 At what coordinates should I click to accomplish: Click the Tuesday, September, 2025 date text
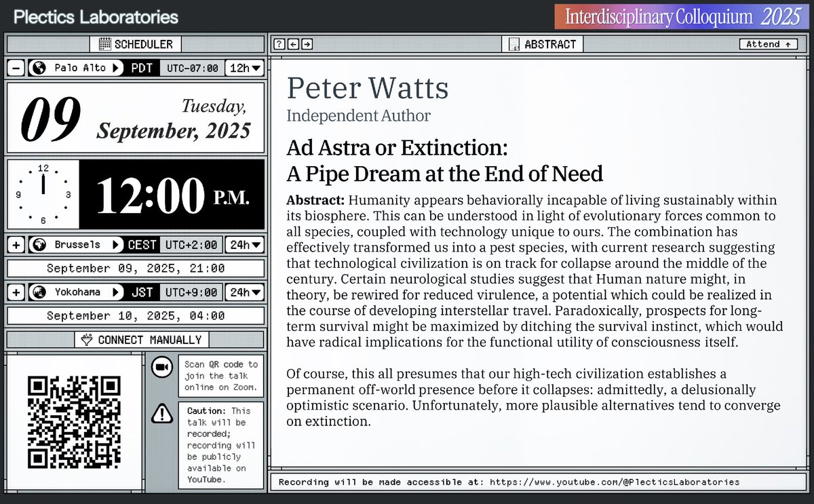(174, 119)
